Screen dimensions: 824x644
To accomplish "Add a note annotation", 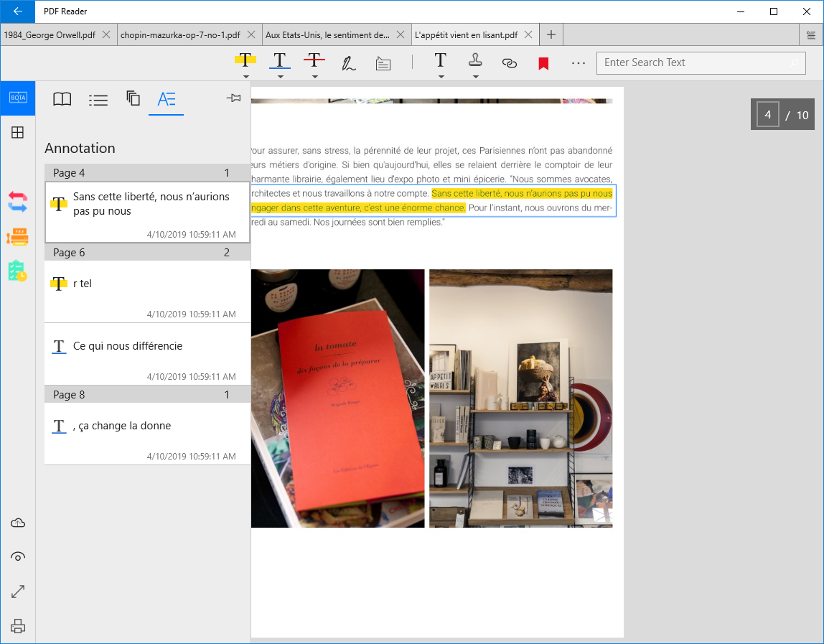I will pyautogui.click(x=383, y=64).
